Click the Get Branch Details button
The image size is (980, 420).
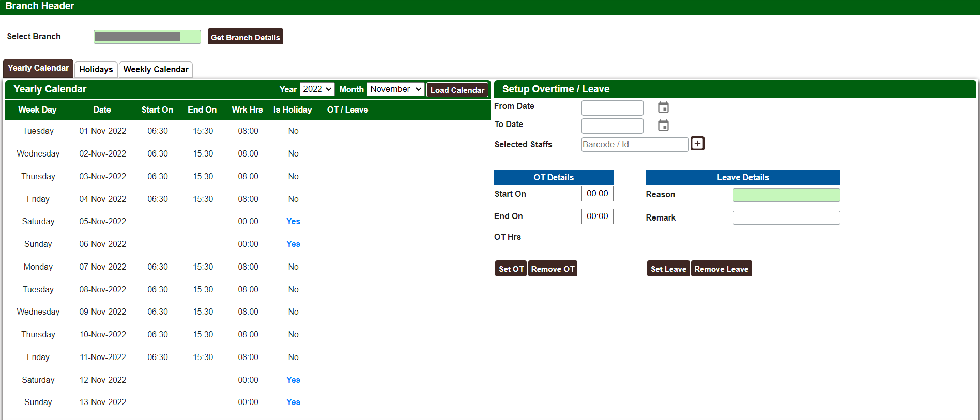[x=245, y=37]
